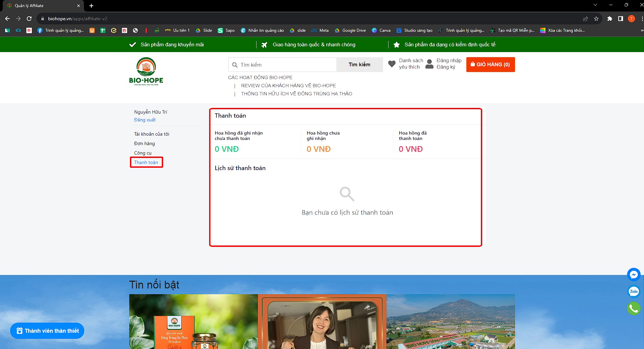Open the mountain landscape news thumbnail
The width and height of the screenshot is (644, 349).
point(450,322)
